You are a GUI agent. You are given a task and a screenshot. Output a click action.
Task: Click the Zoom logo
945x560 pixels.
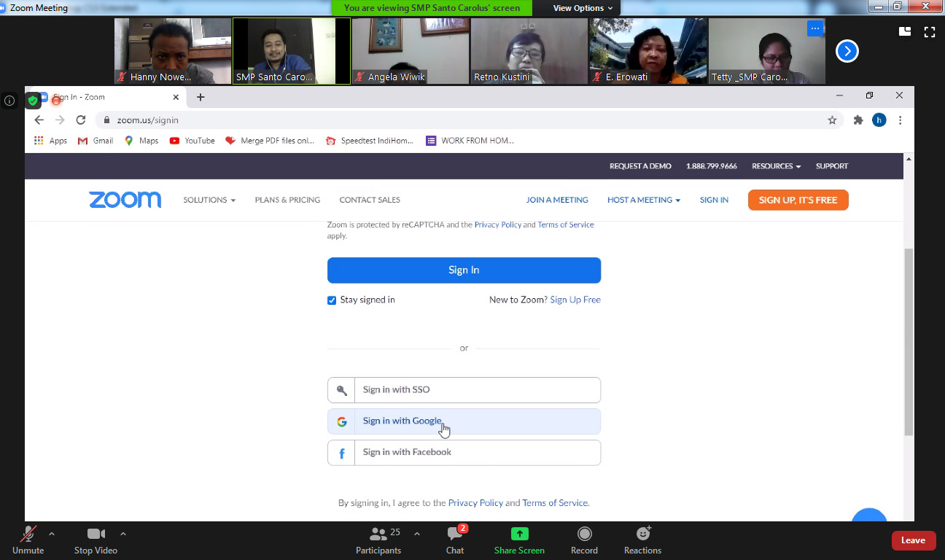pyautogui.click(x=125, y=200)
